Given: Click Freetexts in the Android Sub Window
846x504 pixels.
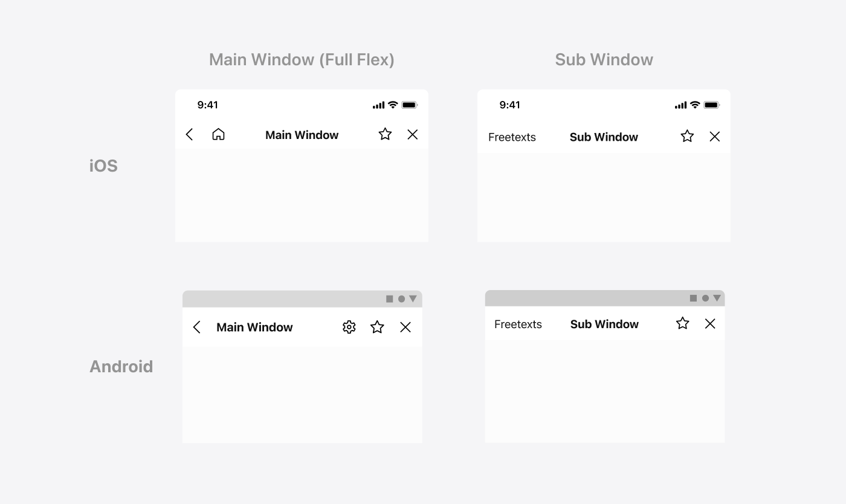Looking at the screenshot, I should click(518, 325).
